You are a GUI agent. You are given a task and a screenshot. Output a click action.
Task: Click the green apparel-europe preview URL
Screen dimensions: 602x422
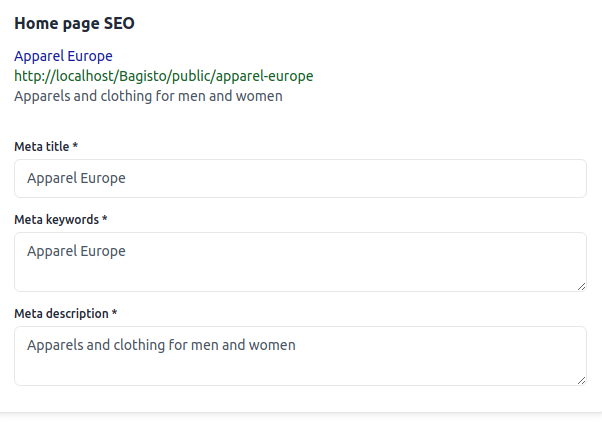tap(163, 76)
